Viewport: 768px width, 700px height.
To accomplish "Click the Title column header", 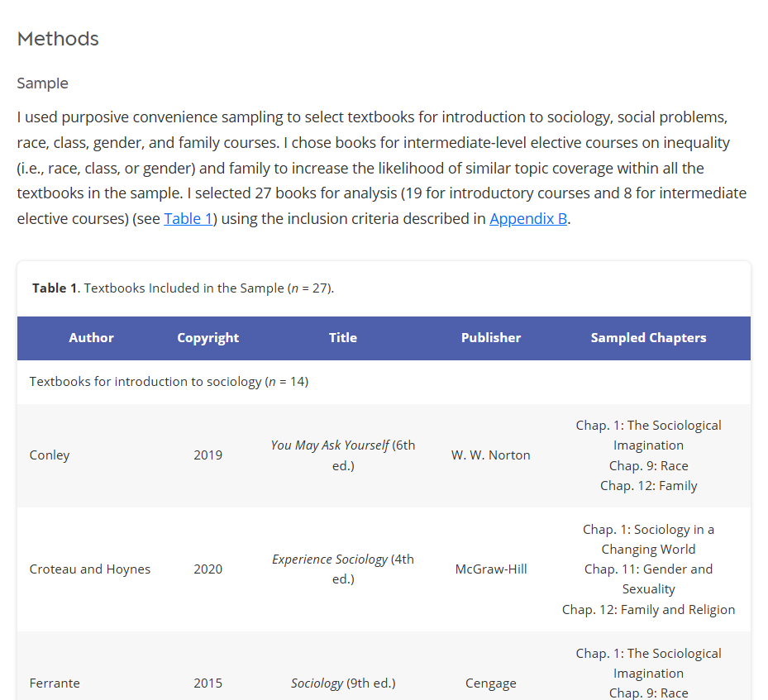I will click(343, 338).
